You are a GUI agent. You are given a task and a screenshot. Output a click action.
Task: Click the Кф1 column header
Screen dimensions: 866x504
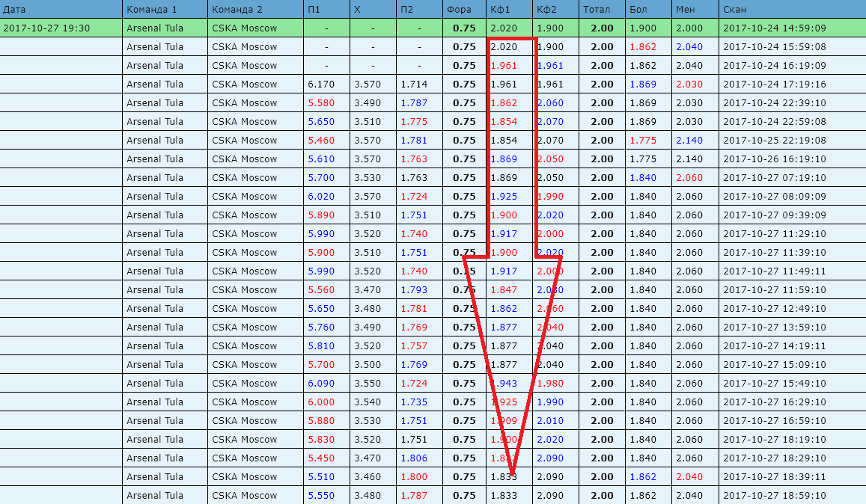click(500, 10)
